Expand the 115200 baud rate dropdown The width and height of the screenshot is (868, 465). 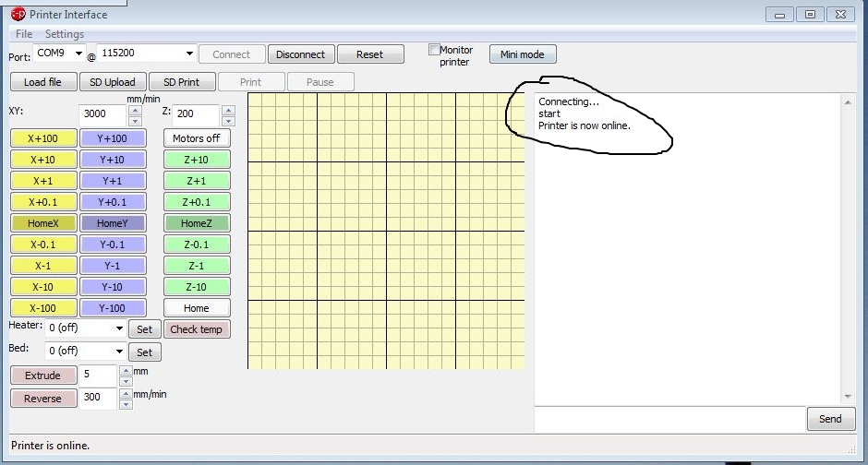click(x=189, y=54)
